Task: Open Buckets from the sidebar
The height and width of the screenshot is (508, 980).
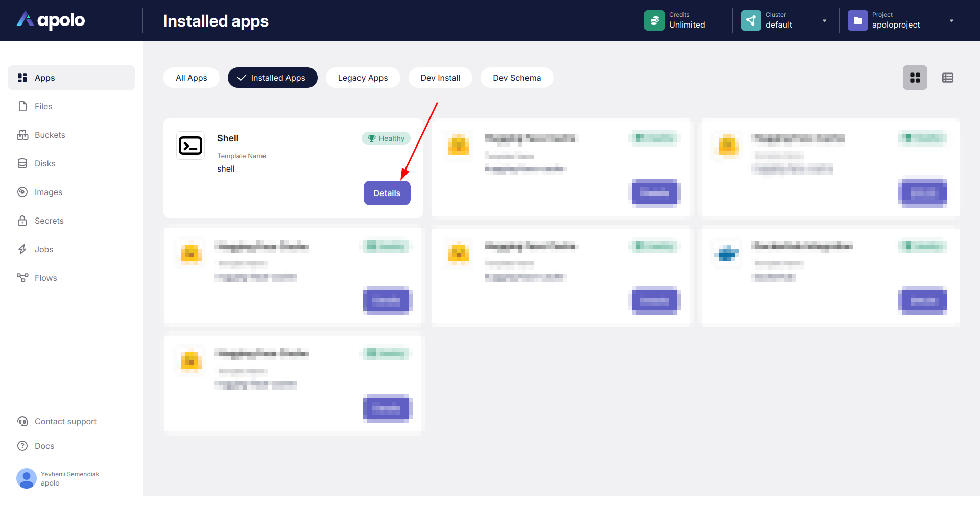Action: tap(50, 135)
